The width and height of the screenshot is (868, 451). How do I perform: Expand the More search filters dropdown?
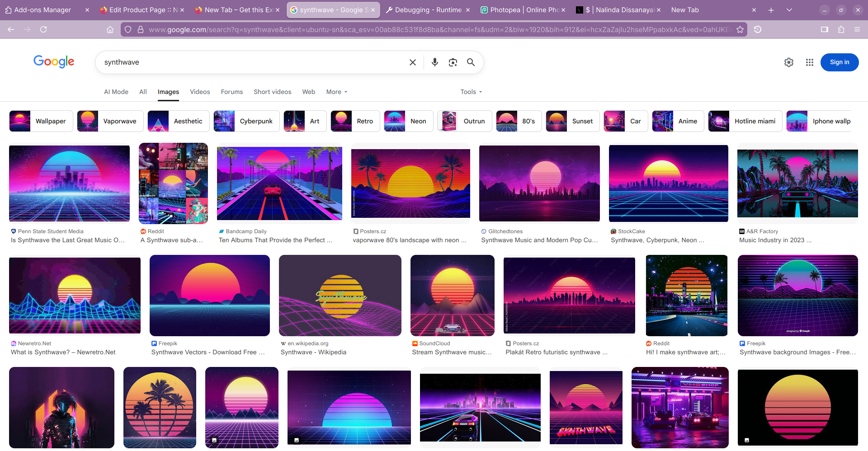coord(337,92)
